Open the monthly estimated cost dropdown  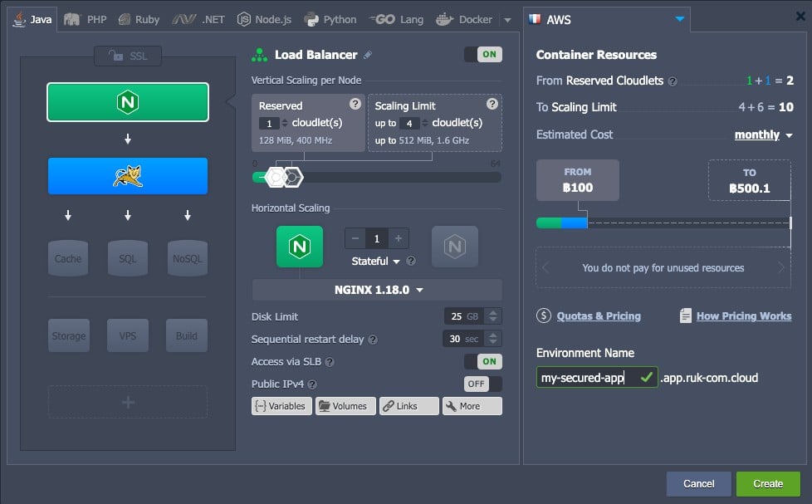pyautogui.click(x=763, y=135)
